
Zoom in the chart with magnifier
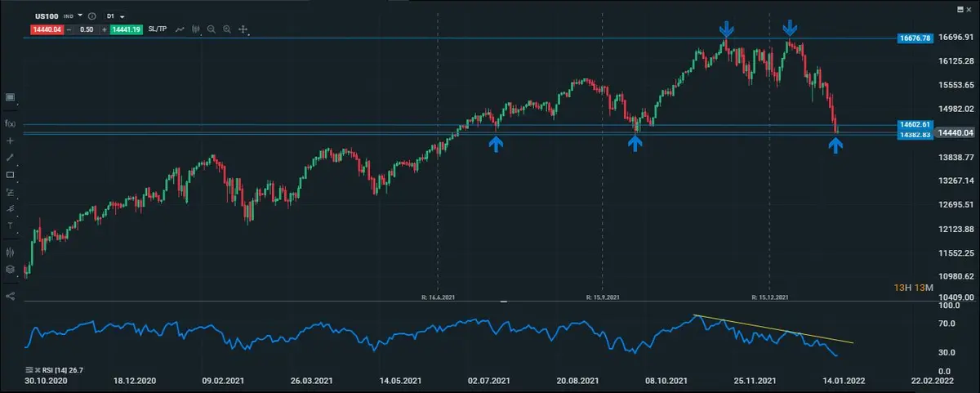coord(227,29)
